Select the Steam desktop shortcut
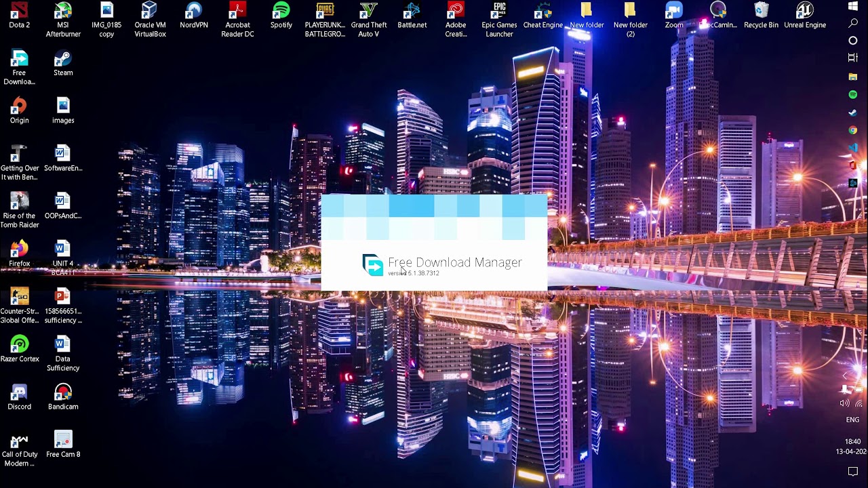The width and height of the screenshot is (868, 488). click(x=63, y=64)
